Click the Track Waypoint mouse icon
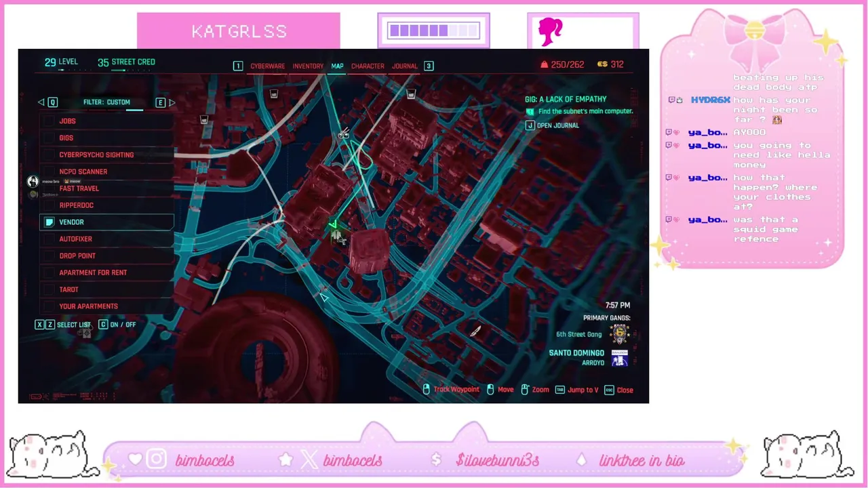The image size is (868, 488). click(427, 390)
